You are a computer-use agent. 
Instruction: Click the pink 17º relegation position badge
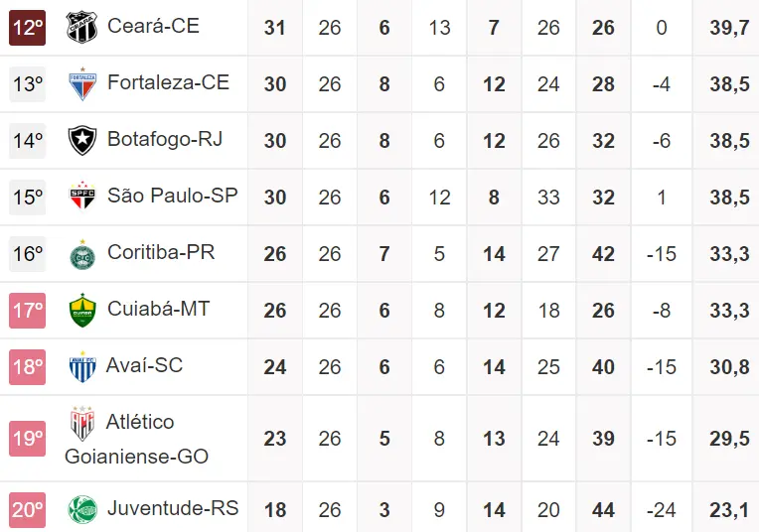pos(28,311)
